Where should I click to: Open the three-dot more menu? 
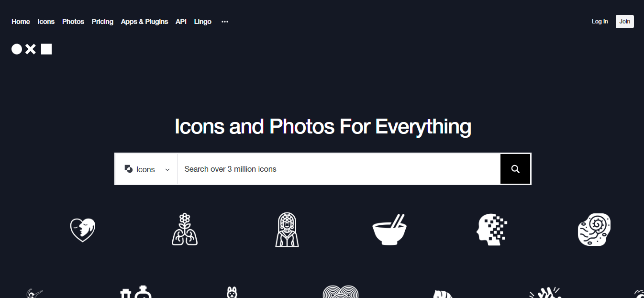point(225,22)
